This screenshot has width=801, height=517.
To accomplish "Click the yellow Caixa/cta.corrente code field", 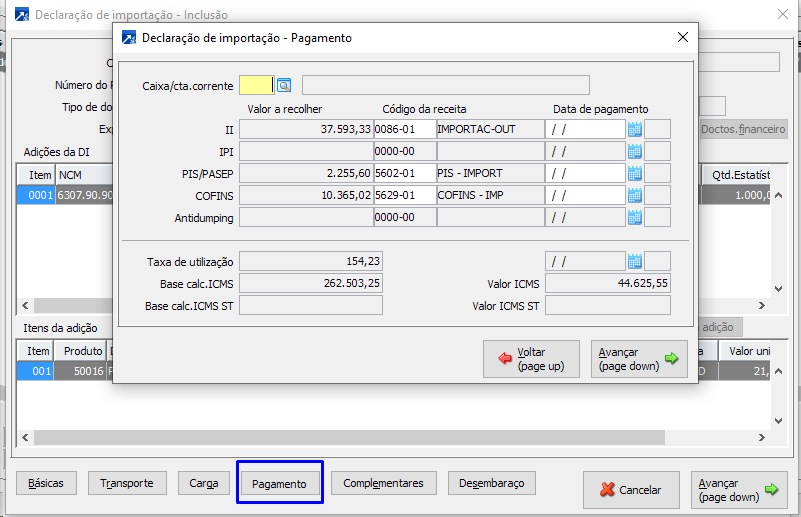I will point(256,85).
